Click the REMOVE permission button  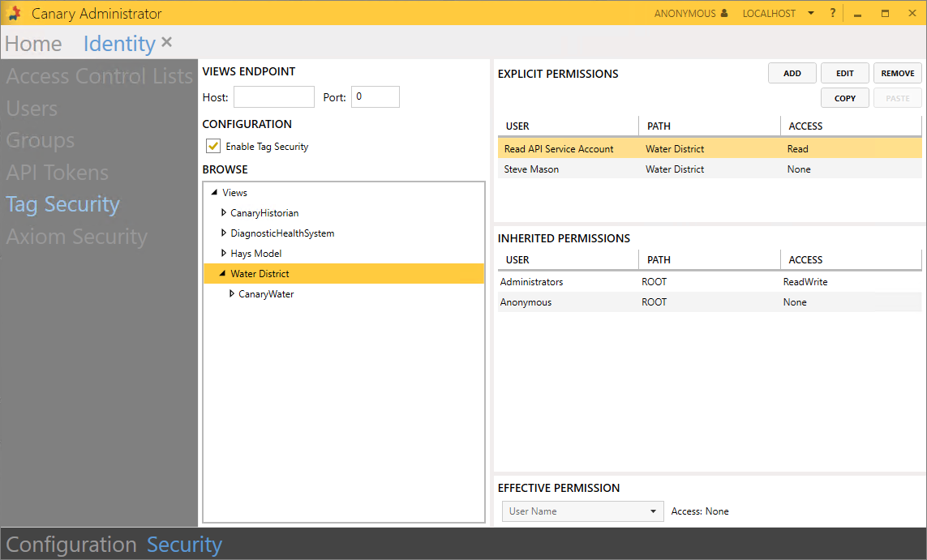898,73
